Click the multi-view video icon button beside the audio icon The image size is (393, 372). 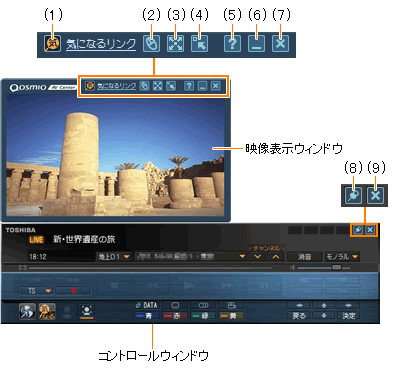coord(232,305)
